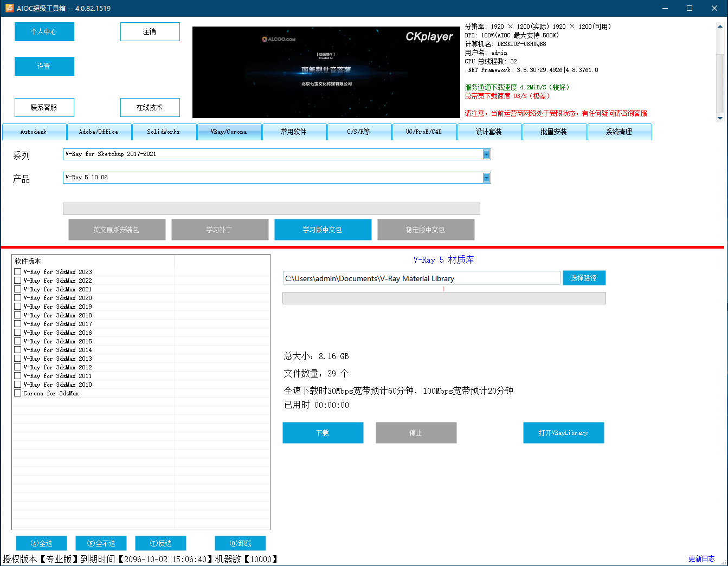Check V-Ray for 3dsMax 2012
This screenshot has height=566, width=728.
[18, 367]
